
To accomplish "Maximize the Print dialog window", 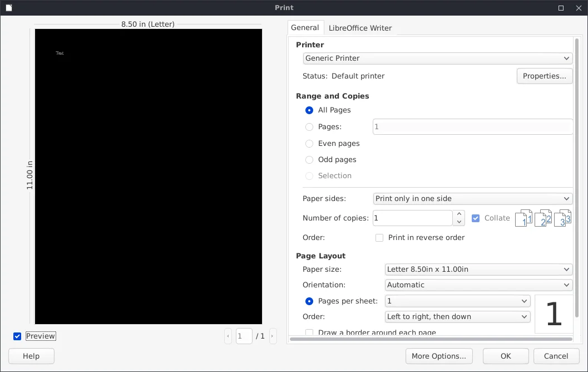I will pos(561,8).
